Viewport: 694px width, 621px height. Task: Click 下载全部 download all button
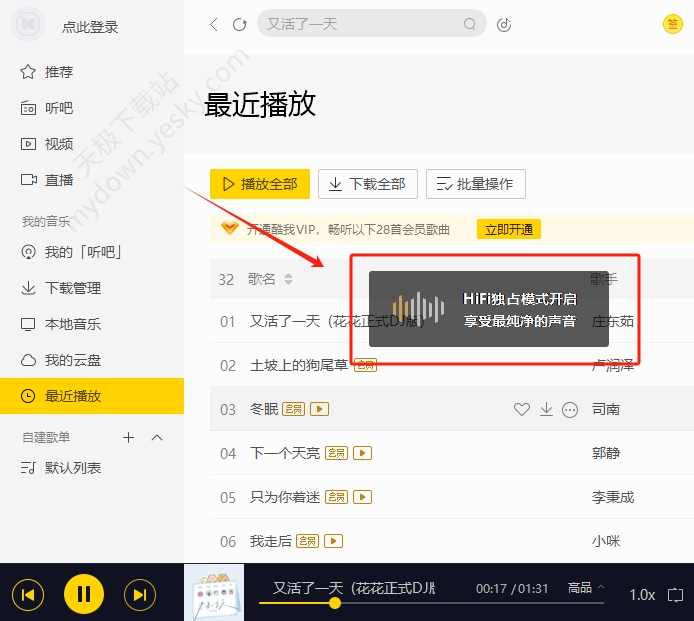coord(368,184)
